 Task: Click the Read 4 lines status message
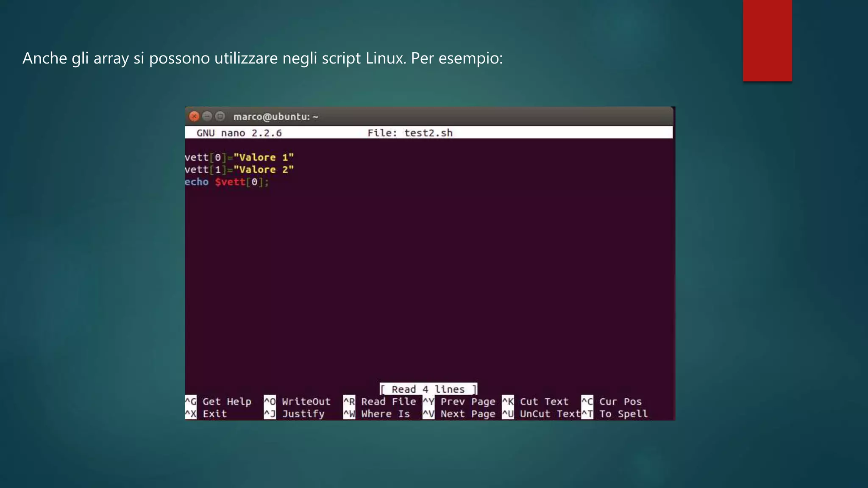point(428,389)
